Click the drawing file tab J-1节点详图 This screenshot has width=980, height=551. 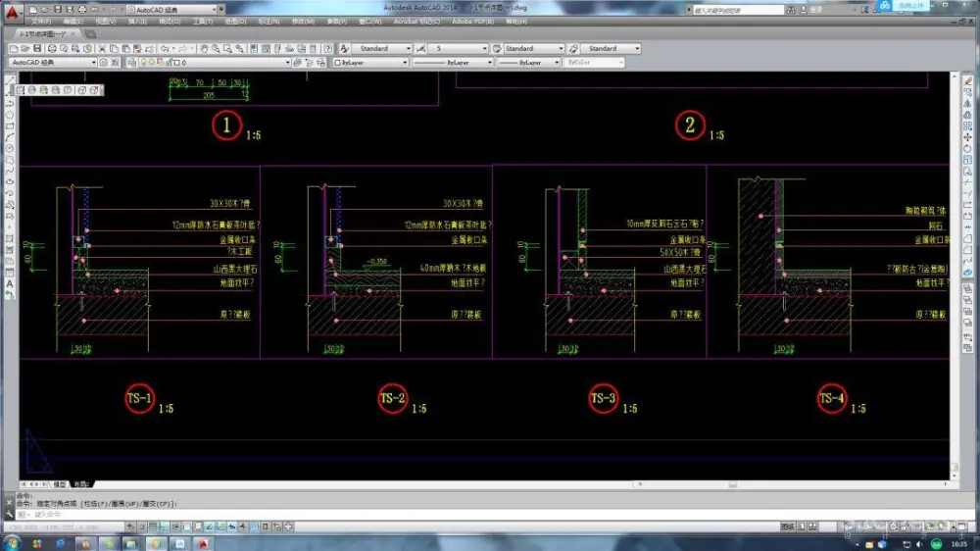tap(34, 33)
